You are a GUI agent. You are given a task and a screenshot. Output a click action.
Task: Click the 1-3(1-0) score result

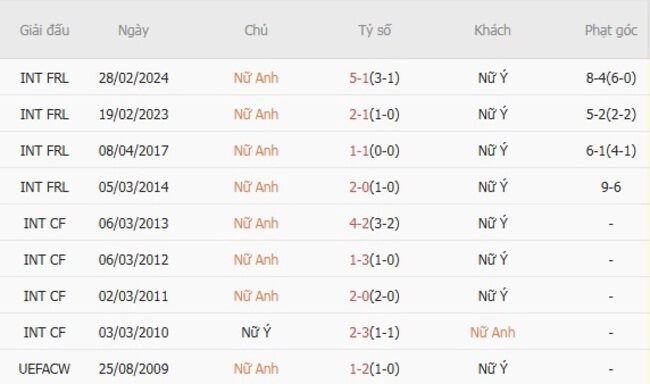(x=374, y=260)
